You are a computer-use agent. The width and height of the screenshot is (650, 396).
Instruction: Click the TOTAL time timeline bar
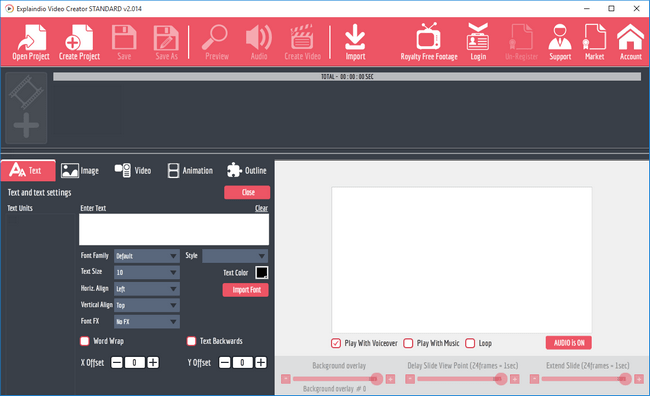(x=347, y=77)
